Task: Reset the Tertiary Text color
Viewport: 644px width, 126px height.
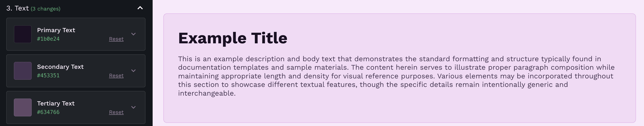Action: click(x=116, y=112)
